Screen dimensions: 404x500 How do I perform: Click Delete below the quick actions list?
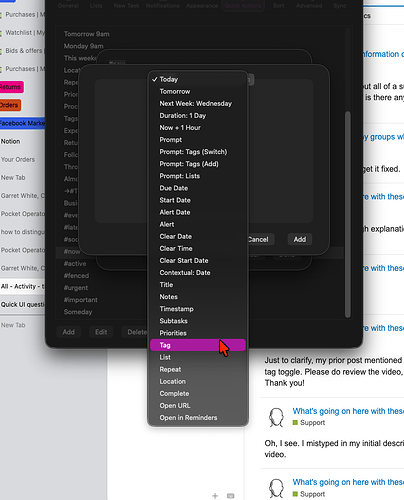coord(135,332)
